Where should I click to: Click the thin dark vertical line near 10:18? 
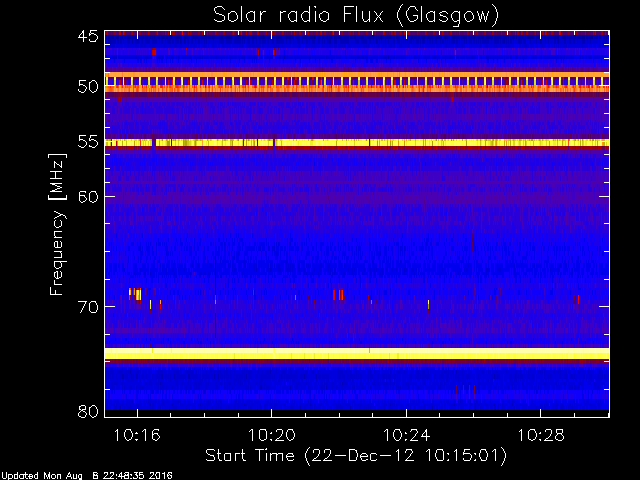216,296
